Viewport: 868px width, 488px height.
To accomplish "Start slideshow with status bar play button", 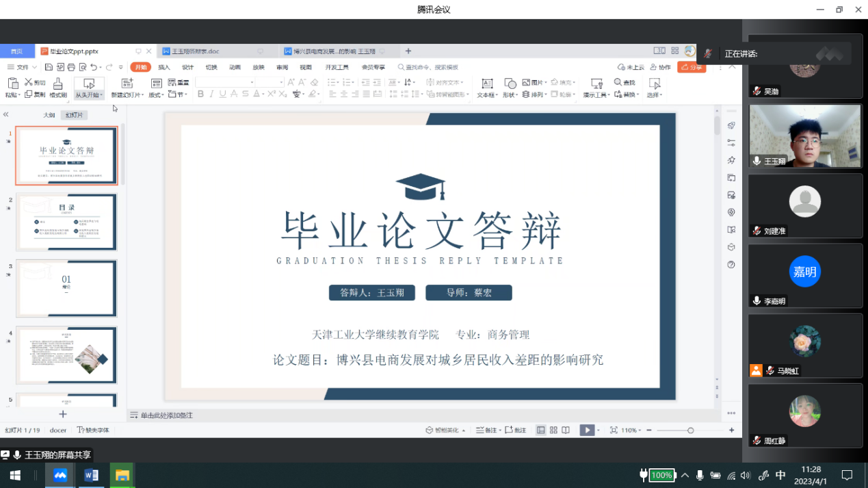I will [586, 430].
